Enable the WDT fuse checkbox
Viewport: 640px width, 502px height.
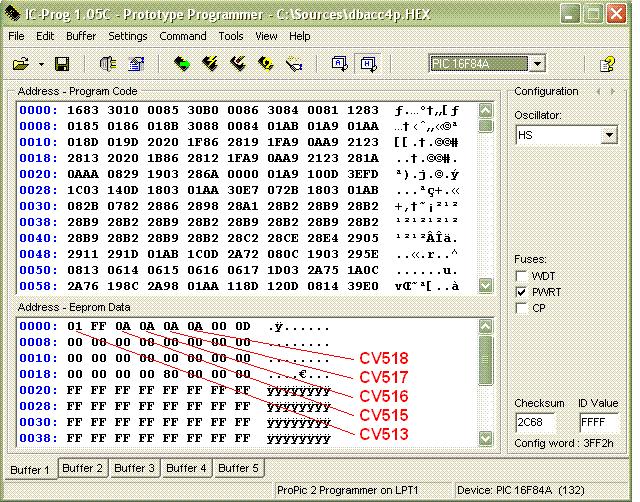click(x=521, y=276)
